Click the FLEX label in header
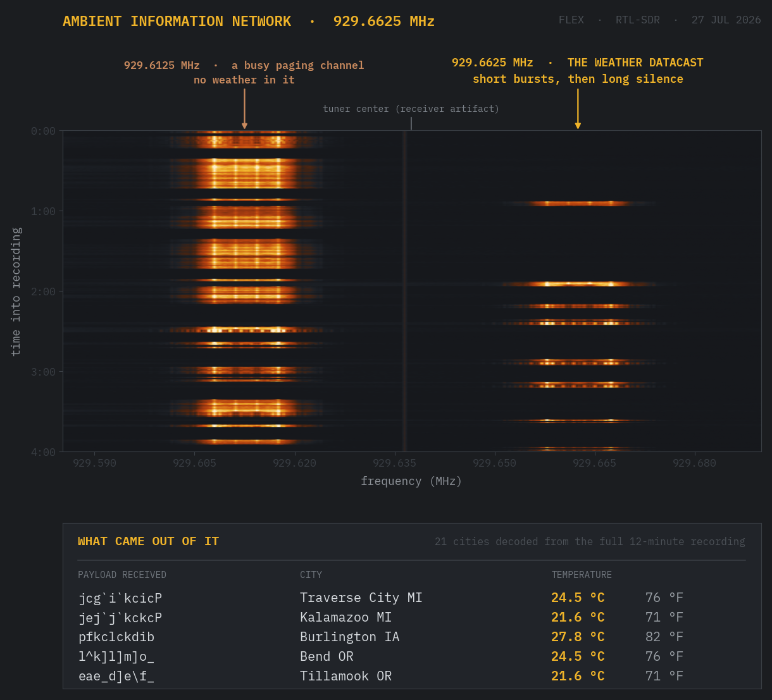Viewport: 772px width, 700px height. click(x=571, y=20)
